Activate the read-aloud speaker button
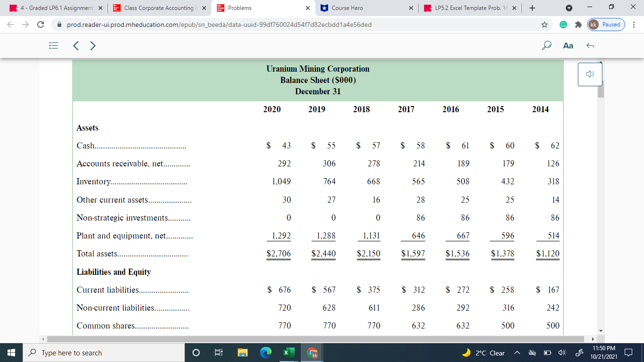This screenshot has width=644, height=362. tap(589, 74)
